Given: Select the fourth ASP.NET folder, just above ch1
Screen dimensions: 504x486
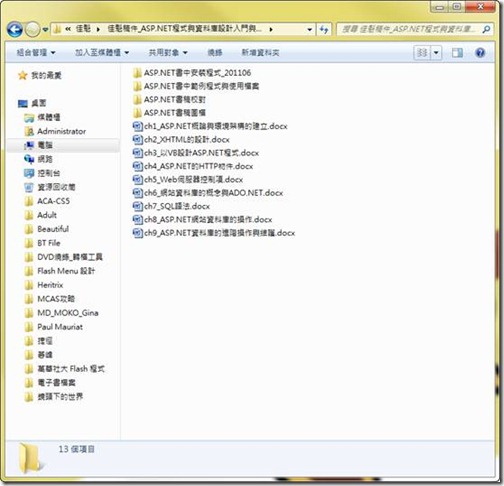Looking at the screenshot, I should click(169, 113).
